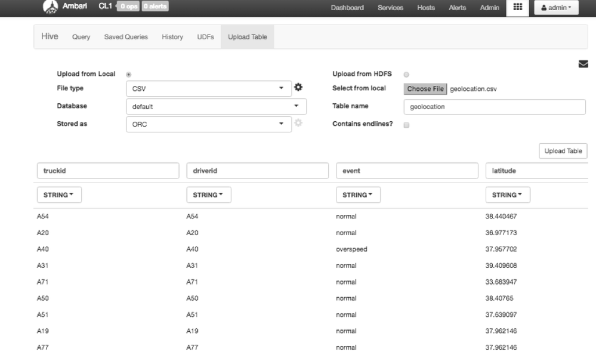Screen dimensions: 596x364
Task: Open the Database default dropdown
Action: [217, 106]
